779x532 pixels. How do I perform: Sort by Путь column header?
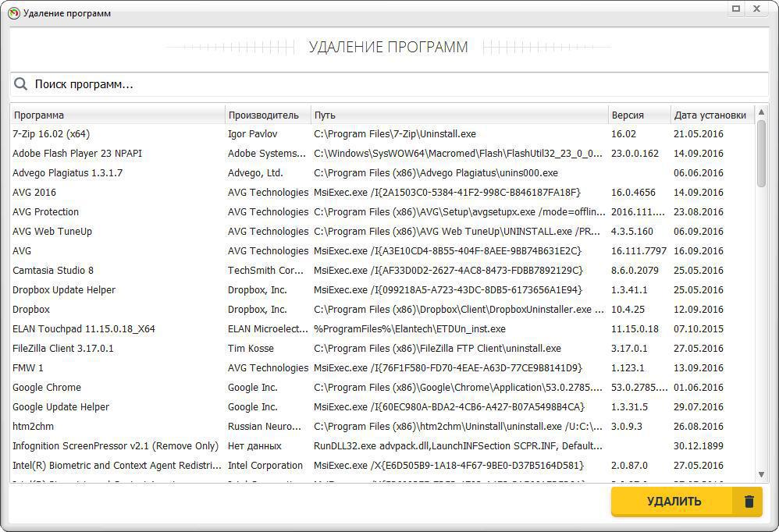(460, 115)
